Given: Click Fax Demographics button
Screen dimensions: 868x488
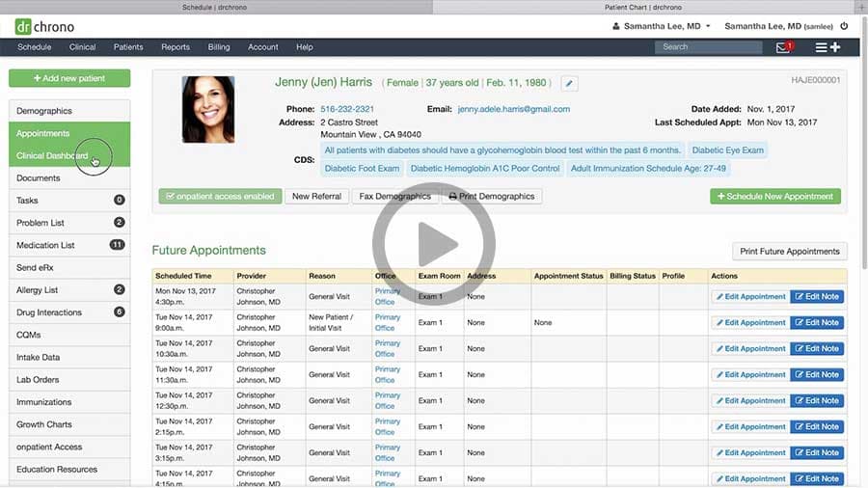Looking at the screenshot, I should point(394,197).
